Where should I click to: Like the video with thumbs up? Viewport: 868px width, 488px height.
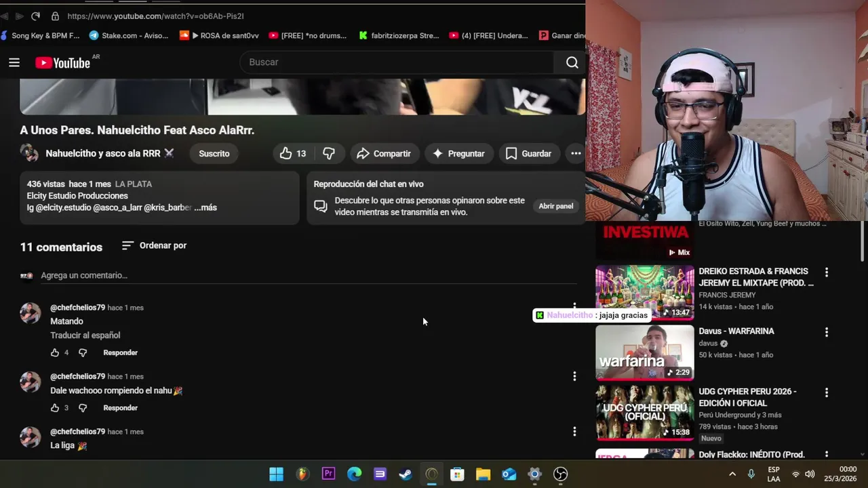[x=293, y=154]
